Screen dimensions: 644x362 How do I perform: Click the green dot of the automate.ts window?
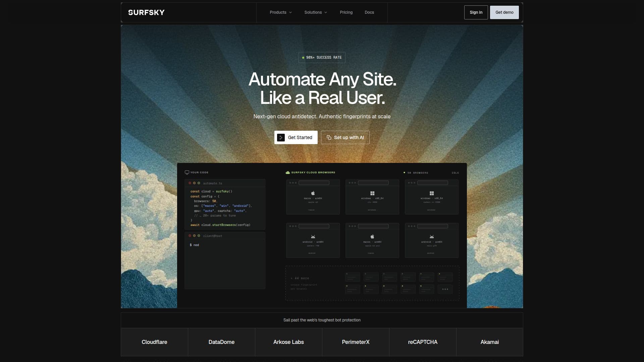coord(199,183)
